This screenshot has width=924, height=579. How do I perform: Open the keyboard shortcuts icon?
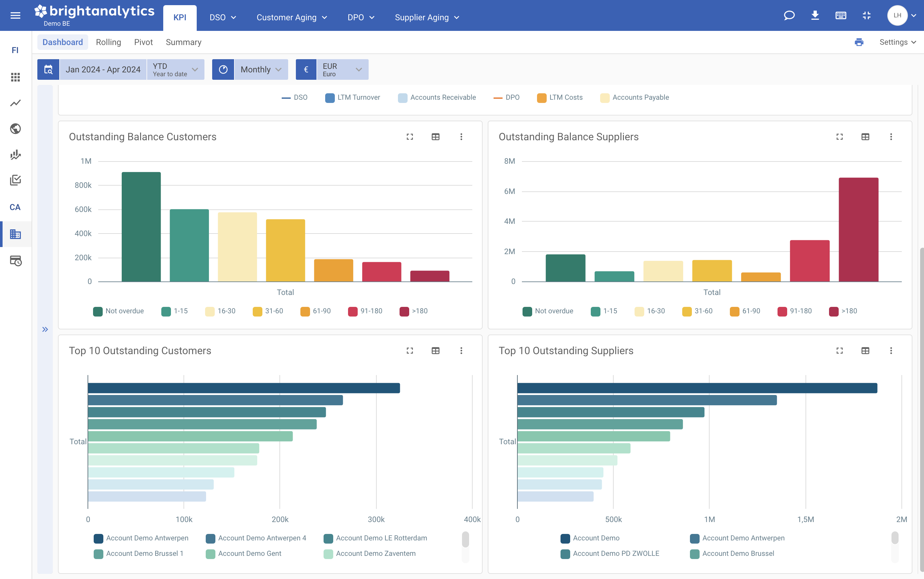[x=841, y=15]
